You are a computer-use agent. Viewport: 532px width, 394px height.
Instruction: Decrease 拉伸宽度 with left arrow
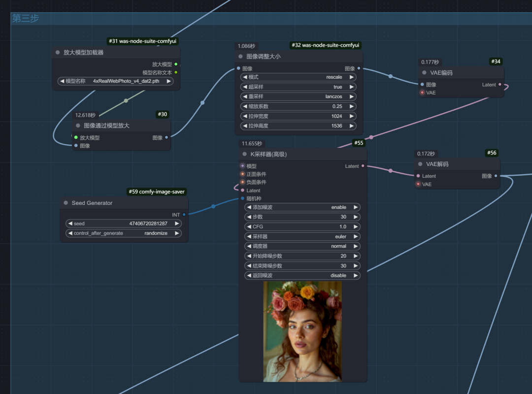pyautogui.click(x=245, y=116)
